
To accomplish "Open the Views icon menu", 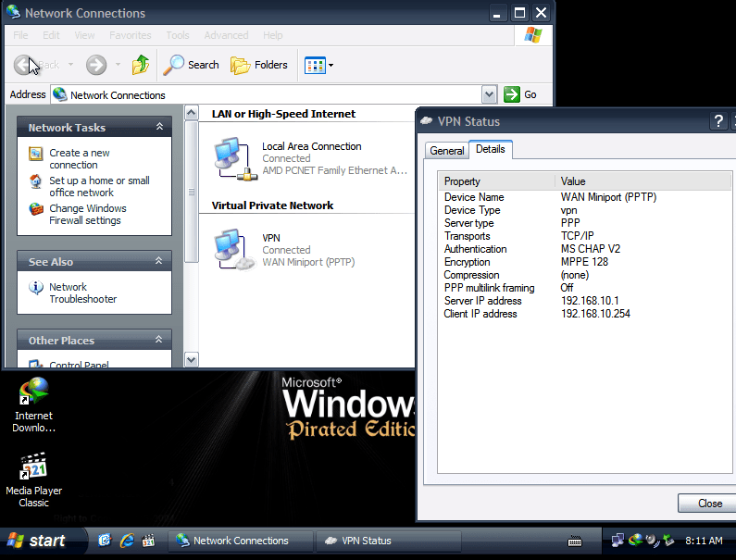I will point(319,65).
